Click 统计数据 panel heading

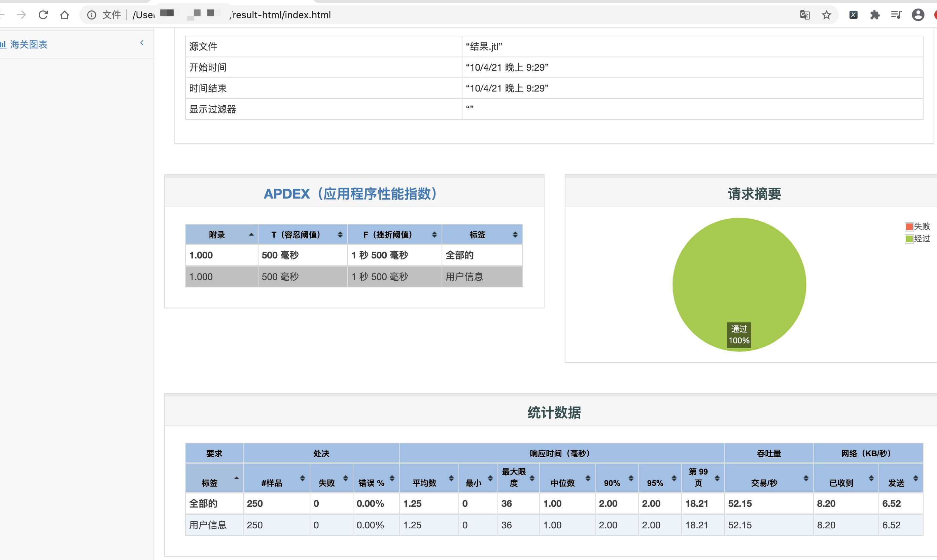554,413
